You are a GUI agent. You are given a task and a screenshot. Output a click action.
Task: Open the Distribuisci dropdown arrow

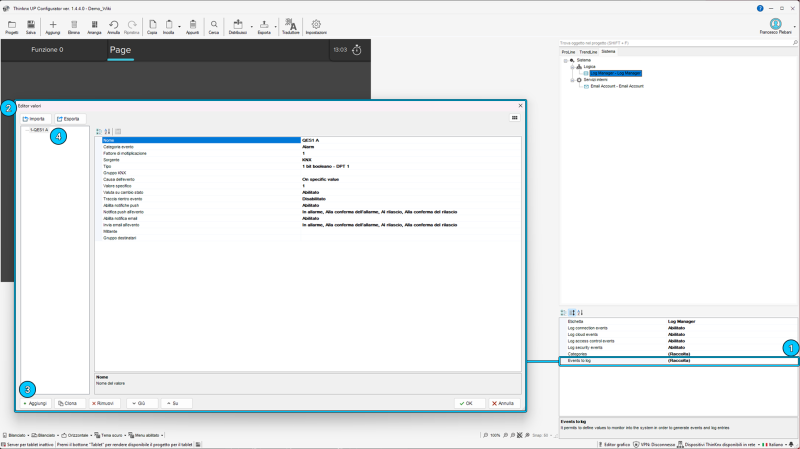pos(252,27)
